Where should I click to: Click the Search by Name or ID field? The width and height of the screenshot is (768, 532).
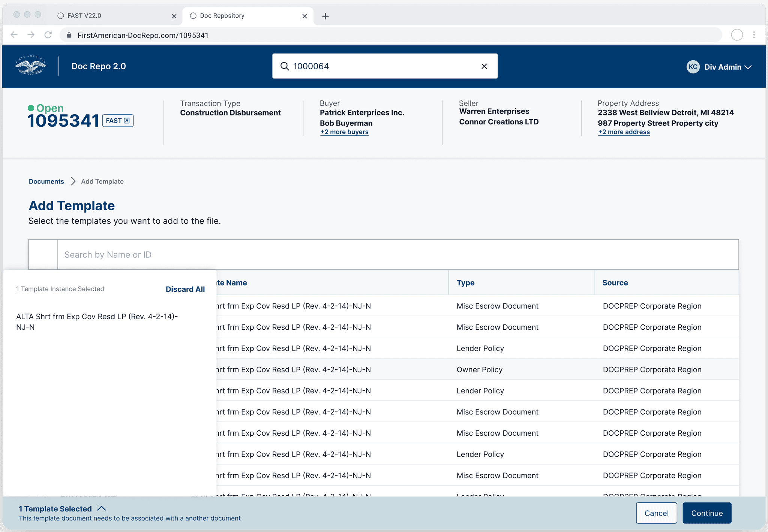[x=397, y=255]
